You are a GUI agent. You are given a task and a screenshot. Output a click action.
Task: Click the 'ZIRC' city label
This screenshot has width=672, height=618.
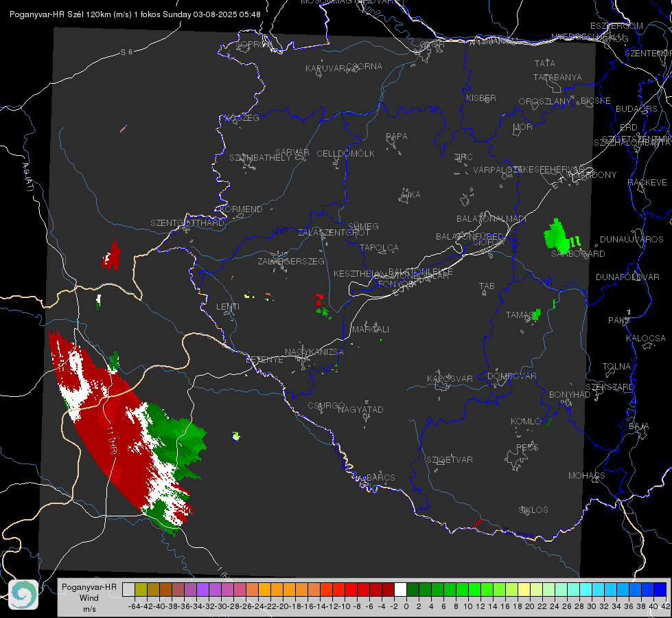[463, 157]
